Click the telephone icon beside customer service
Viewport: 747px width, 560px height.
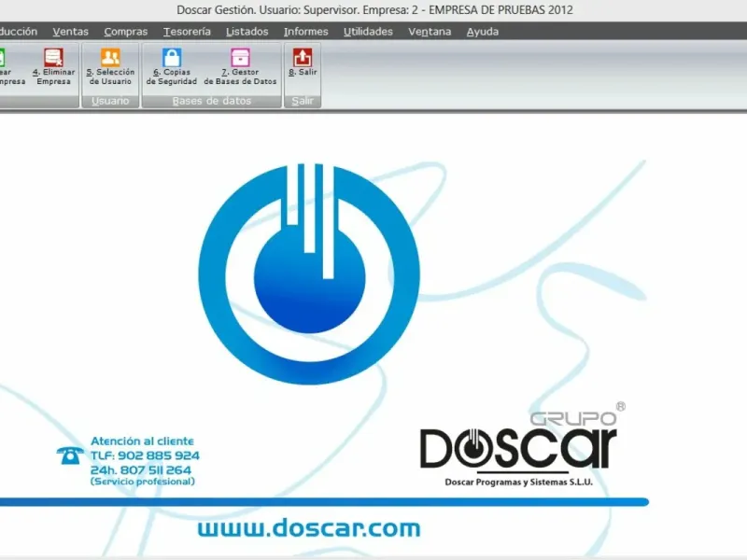point(70,455)
